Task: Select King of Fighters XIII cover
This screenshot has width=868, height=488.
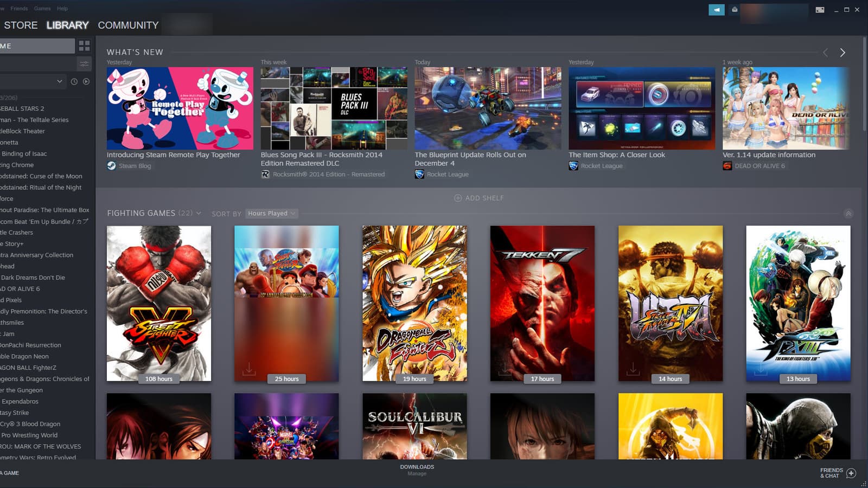Action: [x=798, y=303]
